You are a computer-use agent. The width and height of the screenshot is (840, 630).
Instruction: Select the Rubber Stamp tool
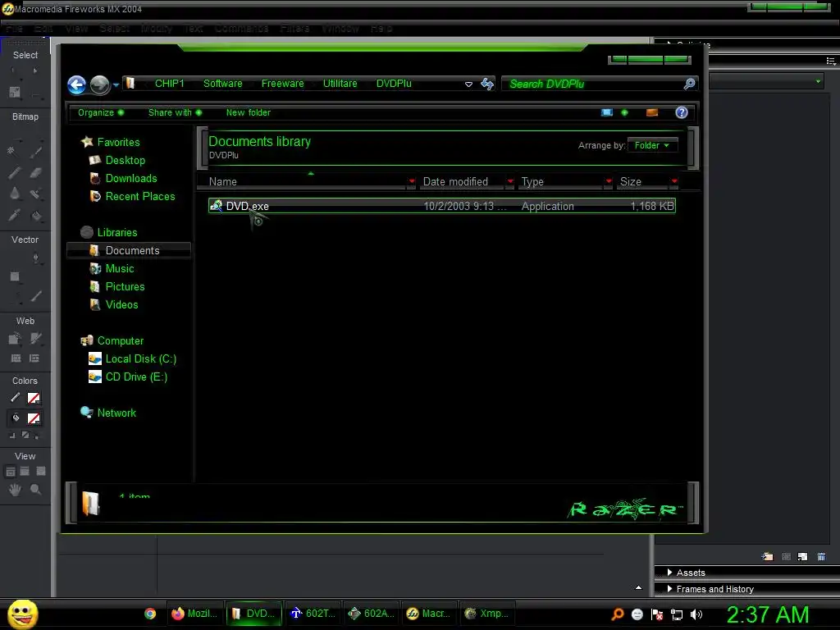[35, 194]
